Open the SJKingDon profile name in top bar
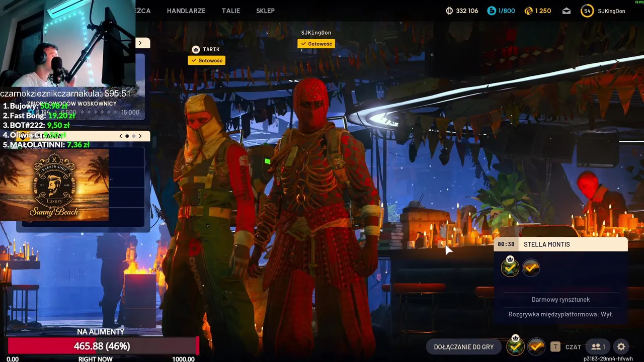Viewport: 644px width, 362px height. (x=611, y=11)
